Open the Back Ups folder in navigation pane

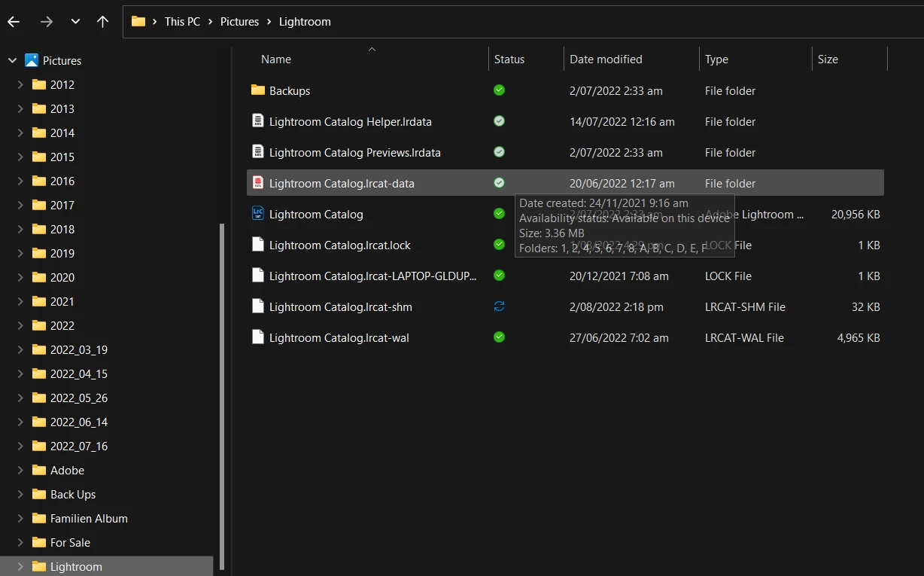pos(72,495)
